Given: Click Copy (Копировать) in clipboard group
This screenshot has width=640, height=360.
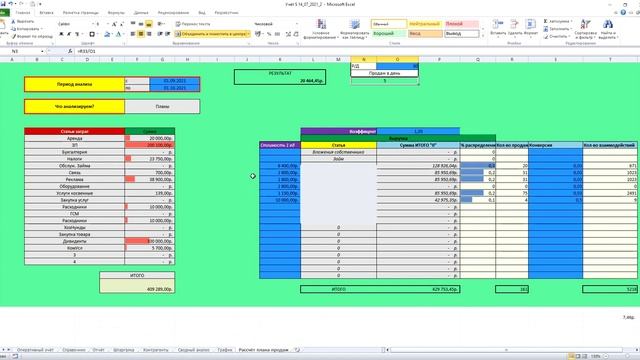Looking at the screenshot, I should [x=26, y=29].
